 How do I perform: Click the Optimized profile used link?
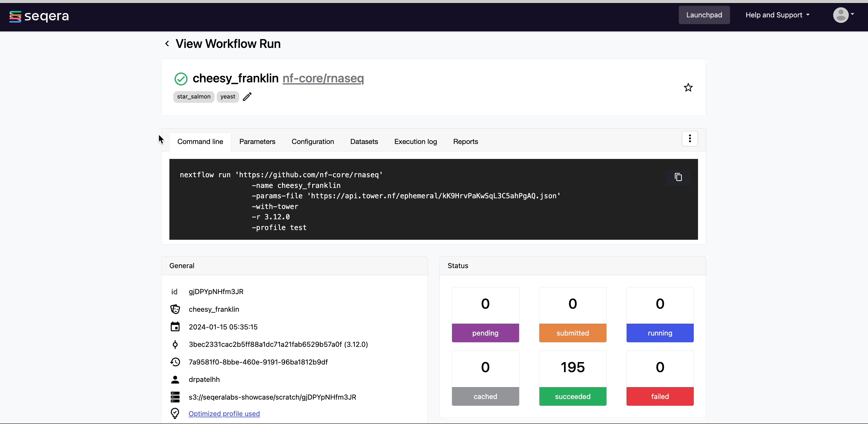(x=224, y=413)
